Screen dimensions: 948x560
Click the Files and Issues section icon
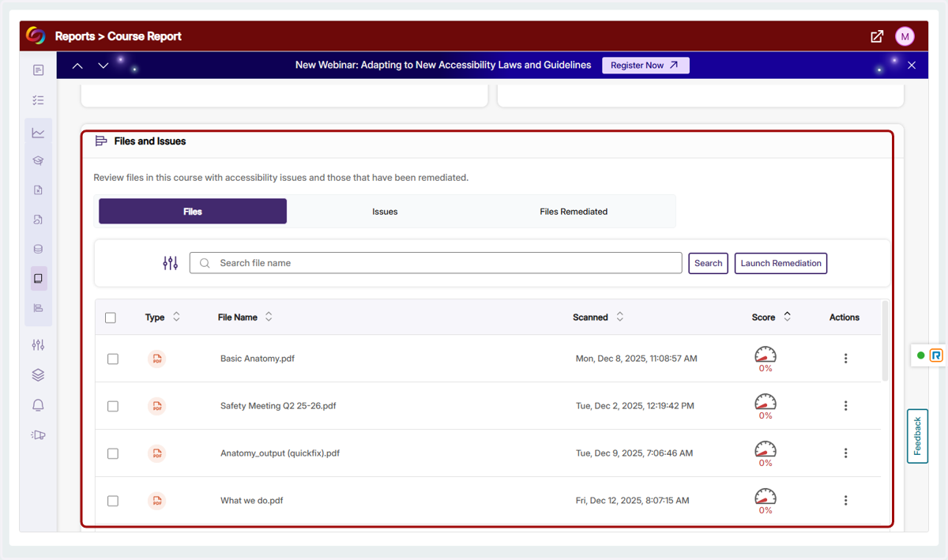click(101, 141)
